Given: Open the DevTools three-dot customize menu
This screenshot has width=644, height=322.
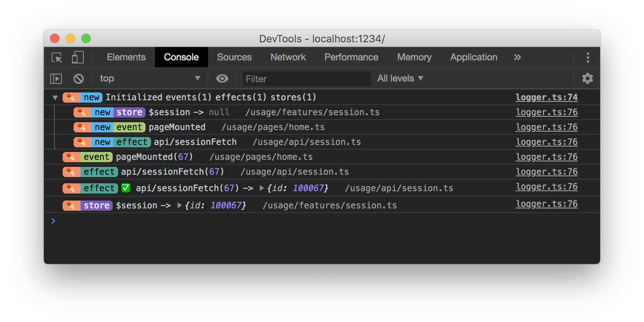Looking at the screenshot, I should click(588, 58).
